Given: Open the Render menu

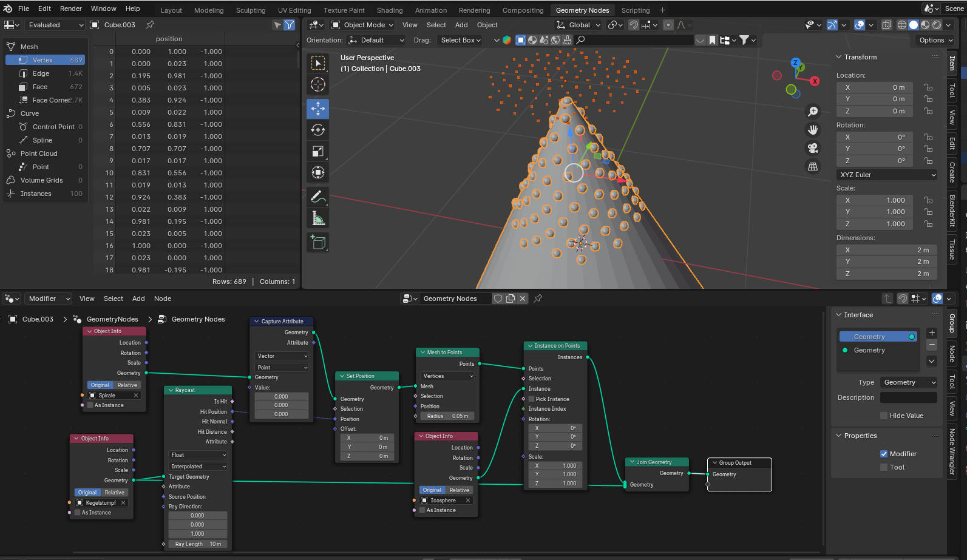Looking at the screenshot, I should coord(70,8).
